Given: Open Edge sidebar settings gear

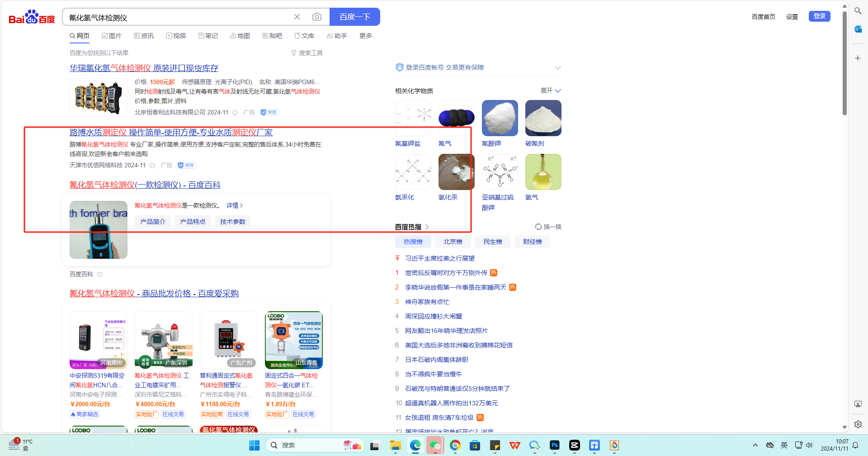Looking at the screenshot, I should pos(858,424).
